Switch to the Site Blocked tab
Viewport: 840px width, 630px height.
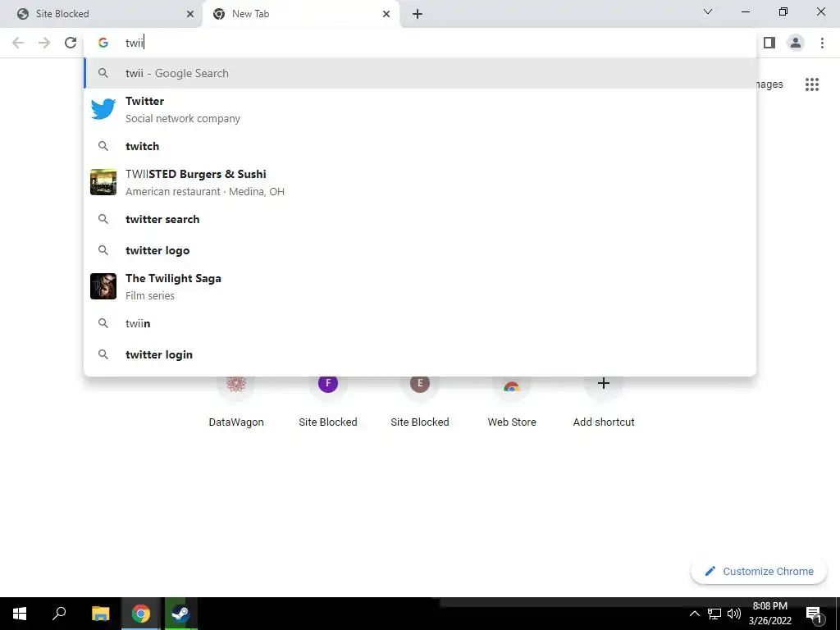pyautogui.click(x=102, y=14)
